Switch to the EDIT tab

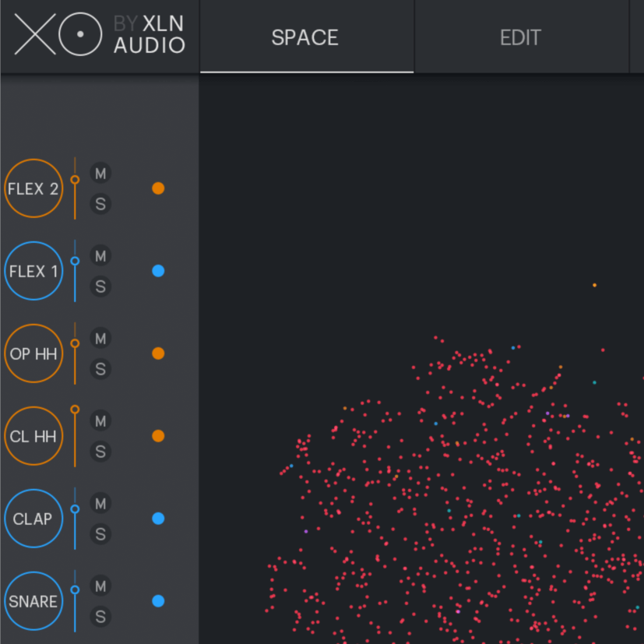521,37
